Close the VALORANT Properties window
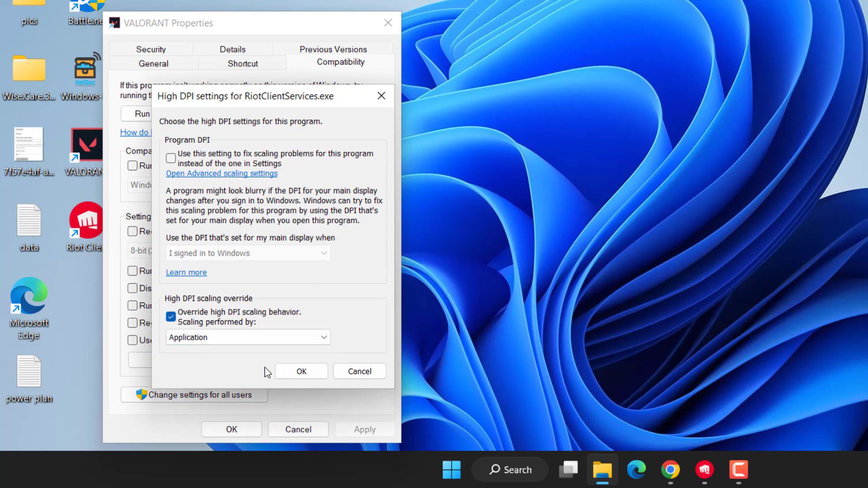This screenshot has height=488, width=868. (388, 23)
